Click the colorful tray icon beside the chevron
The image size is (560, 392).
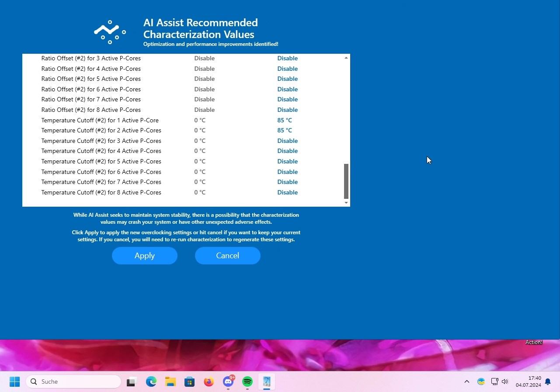click(x=481, y=382)
